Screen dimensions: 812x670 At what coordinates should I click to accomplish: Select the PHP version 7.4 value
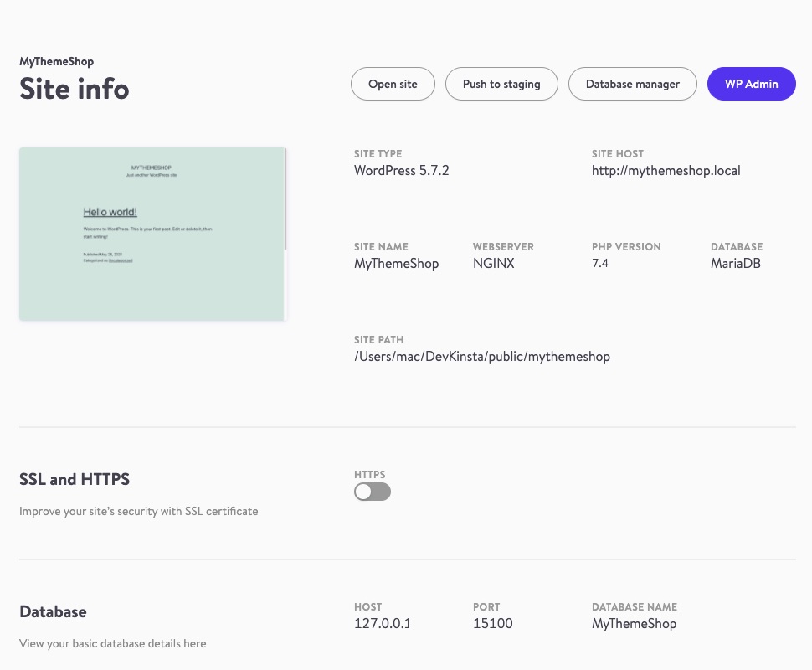pos(599,263)
